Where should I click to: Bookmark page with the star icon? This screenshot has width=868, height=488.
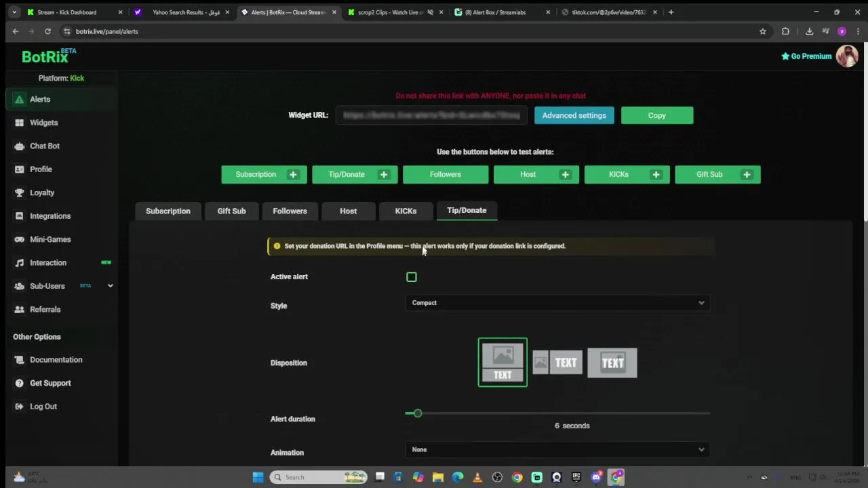click(763, 31)
